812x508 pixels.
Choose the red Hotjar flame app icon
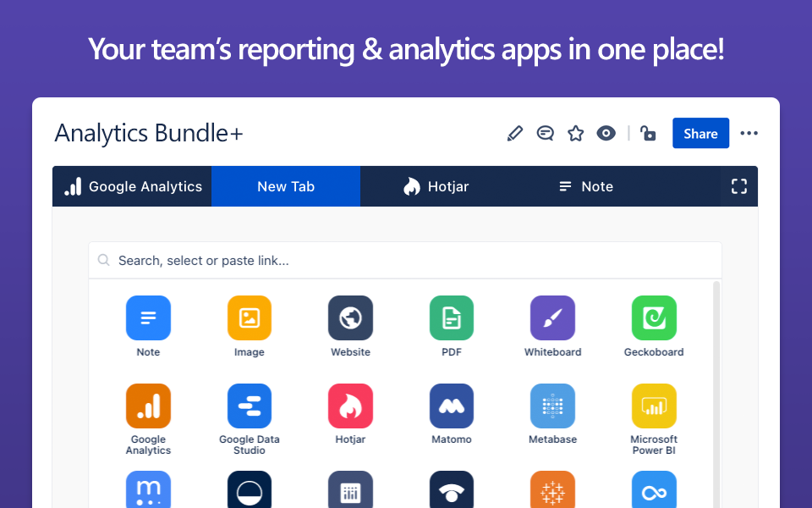pyautogui.click(x=350, y=406)
